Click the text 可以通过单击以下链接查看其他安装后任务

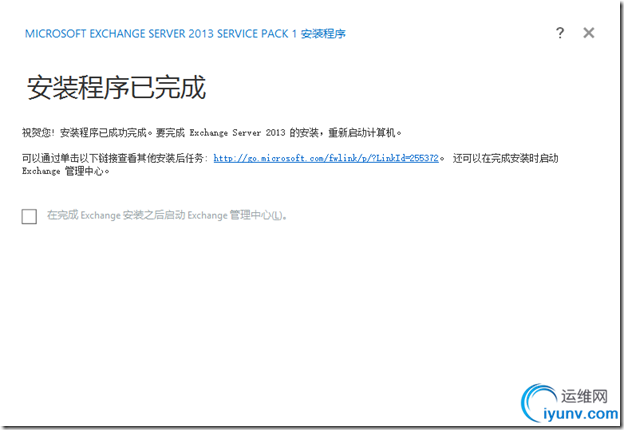(115, 158)
